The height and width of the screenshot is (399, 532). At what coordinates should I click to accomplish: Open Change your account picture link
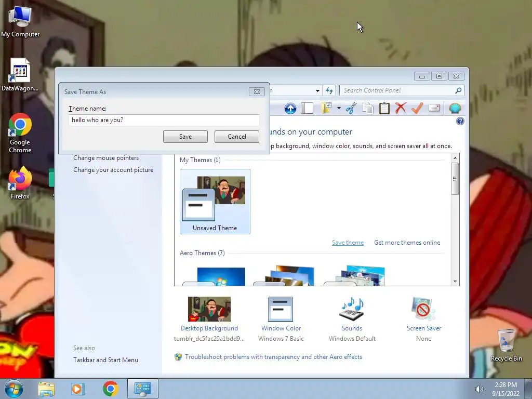113,170
